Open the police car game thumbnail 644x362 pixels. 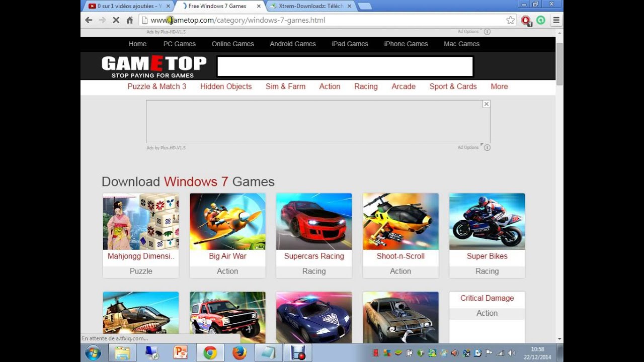click(x=314, y=317)
